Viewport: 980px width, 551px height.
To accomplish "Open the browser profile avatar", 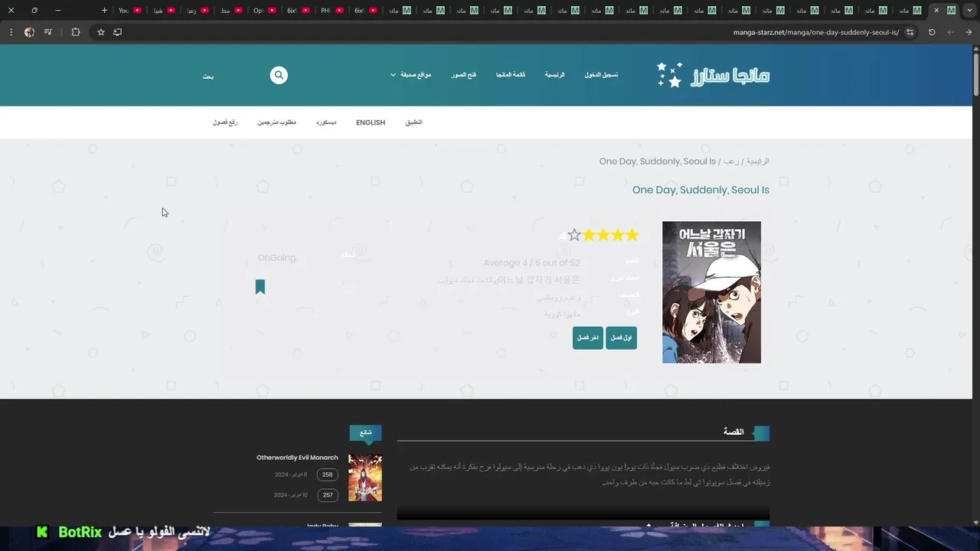I will point(29,32).
